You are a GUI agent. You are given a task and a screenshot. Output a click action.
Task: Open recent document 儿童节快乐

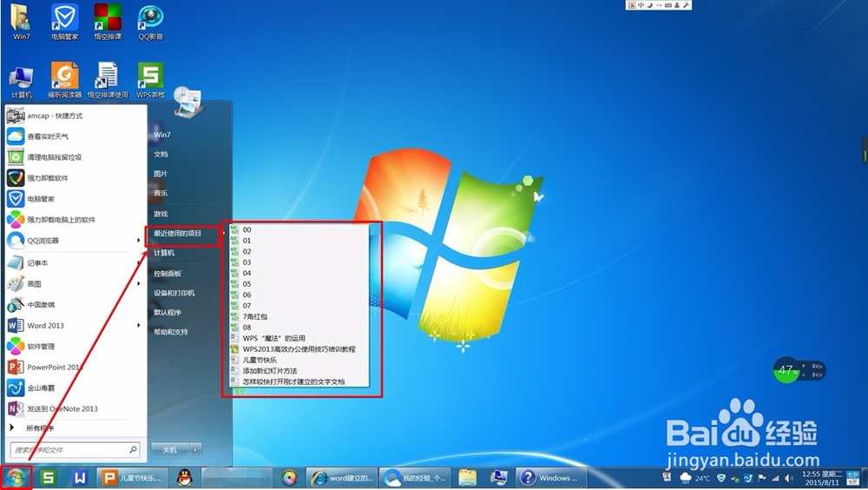(x=299, y=360)
